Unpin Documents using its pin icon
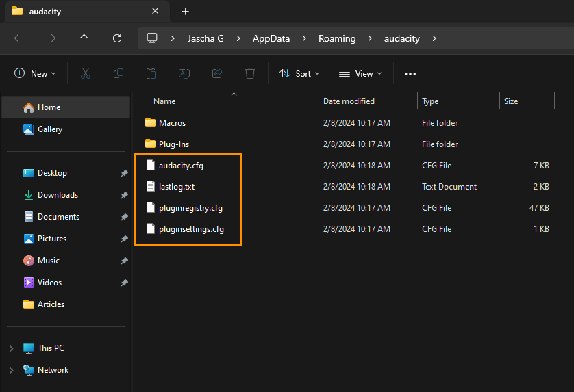This screenshot has height=392, width=574. [x=125, y=217]
